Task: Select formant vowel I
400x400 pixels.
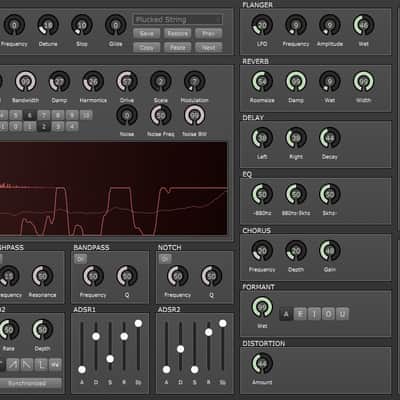Action: 314,314
